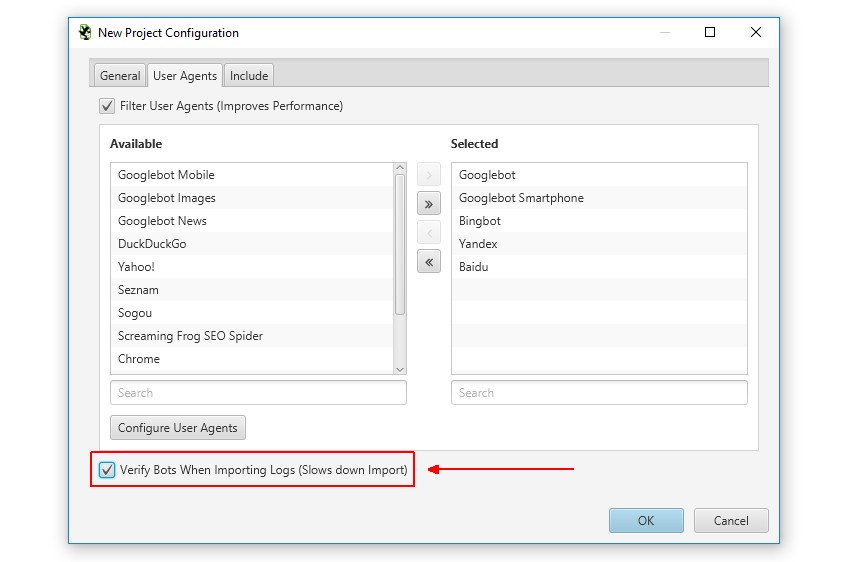Click the Screaming Frog app icon in title bar
850x562 pixels.
coord(85,32)
